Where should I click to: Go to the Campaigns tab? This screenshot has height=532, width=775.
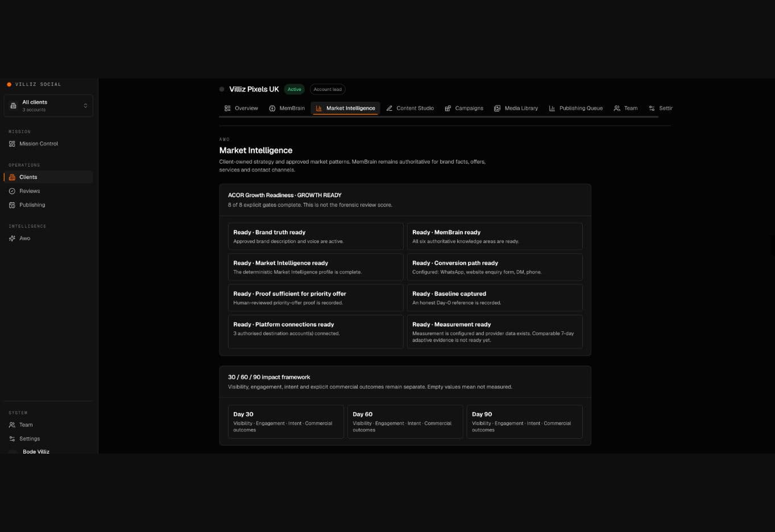pos(464,108)
